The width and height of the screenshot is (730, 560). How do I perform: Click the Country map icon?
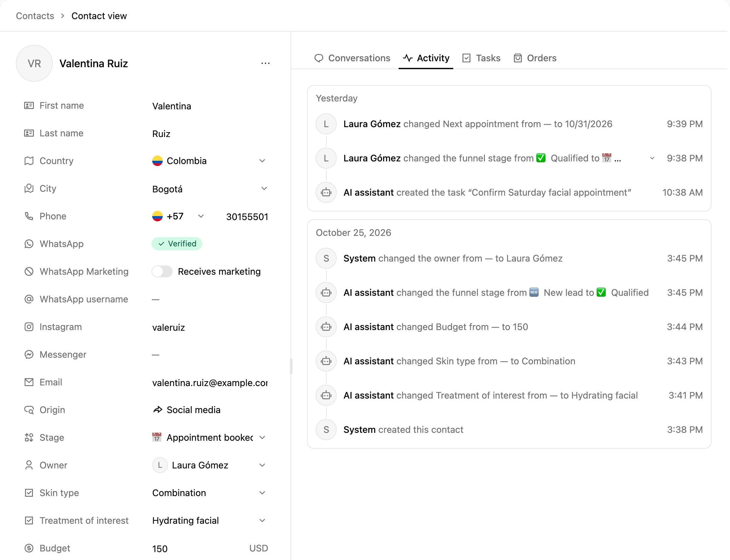pos(29,161)
